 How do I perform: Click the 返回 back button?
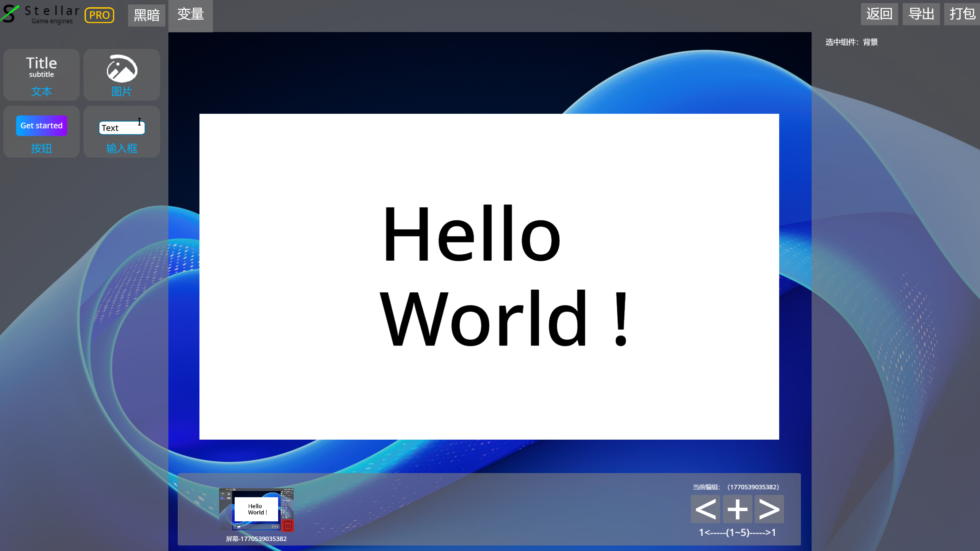[x=879, y=14]
